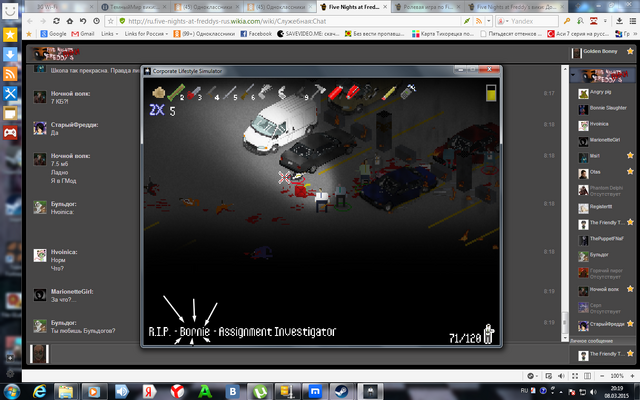Viewport: 640px width, 400px height.
Task: Switch to Five Nights at Fred... tab
Action: tap(354, 7)
